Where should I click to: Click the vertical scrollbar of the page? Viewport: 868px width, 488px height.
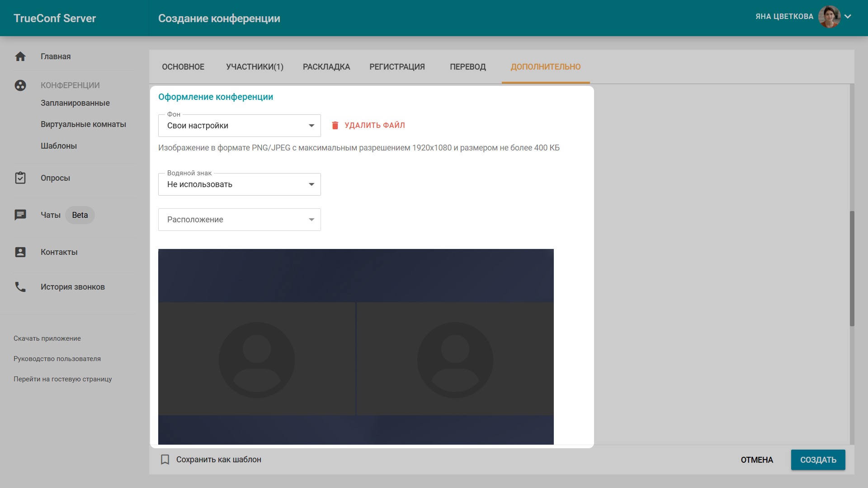coord(852,268)
